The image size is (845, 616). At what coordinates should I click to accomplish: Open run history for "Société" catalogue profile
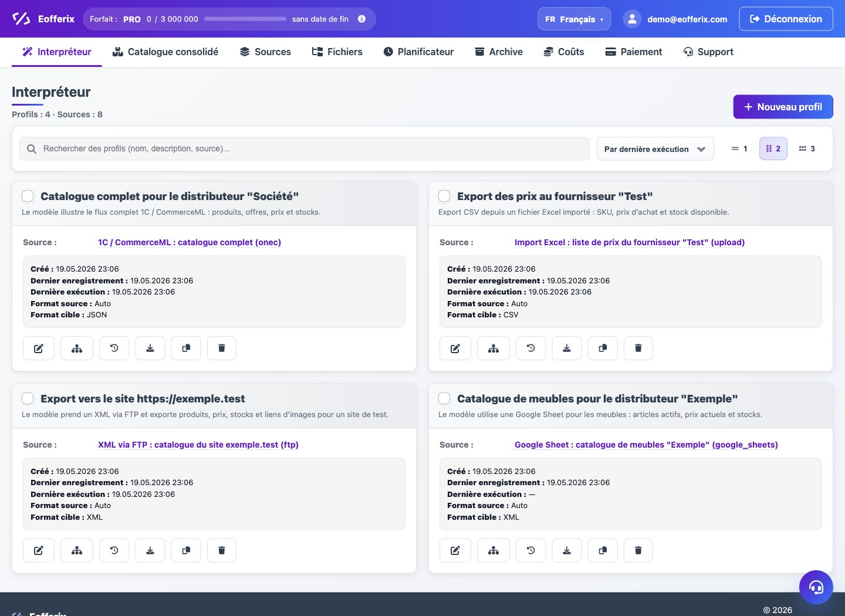point(114,348)
